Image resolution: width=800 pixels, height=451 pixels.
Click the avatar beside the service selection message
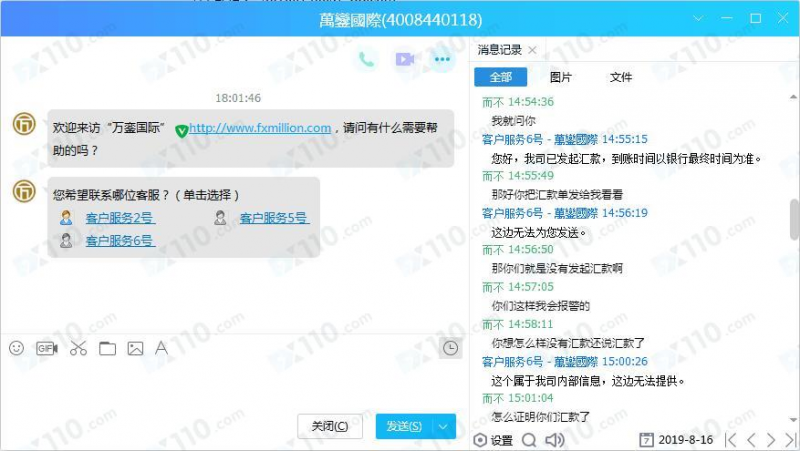pyautogui.click(x=24, y=191)
